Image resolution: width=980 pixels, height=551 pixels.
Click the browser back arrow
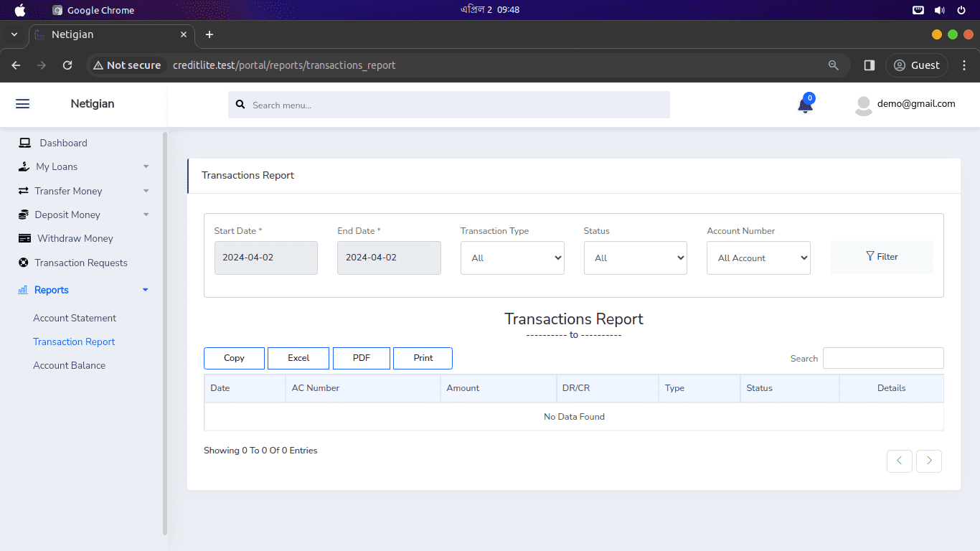[x=16, y=65]
